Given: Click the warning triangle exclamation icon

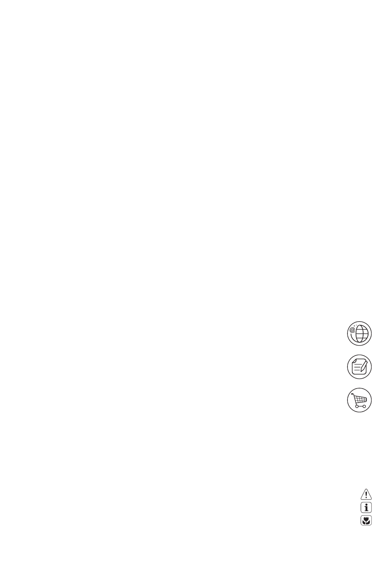Looking at the screenshot, I should click(x=366, y=494).
